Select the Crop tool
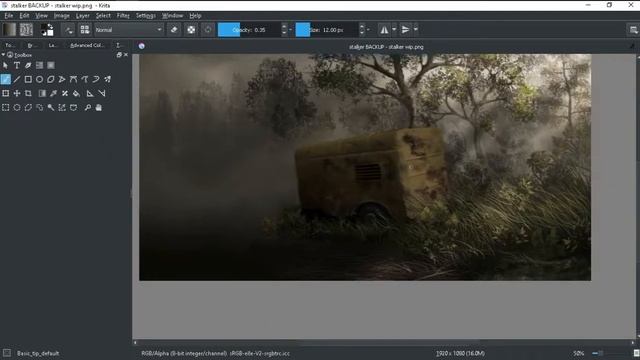 28,93
